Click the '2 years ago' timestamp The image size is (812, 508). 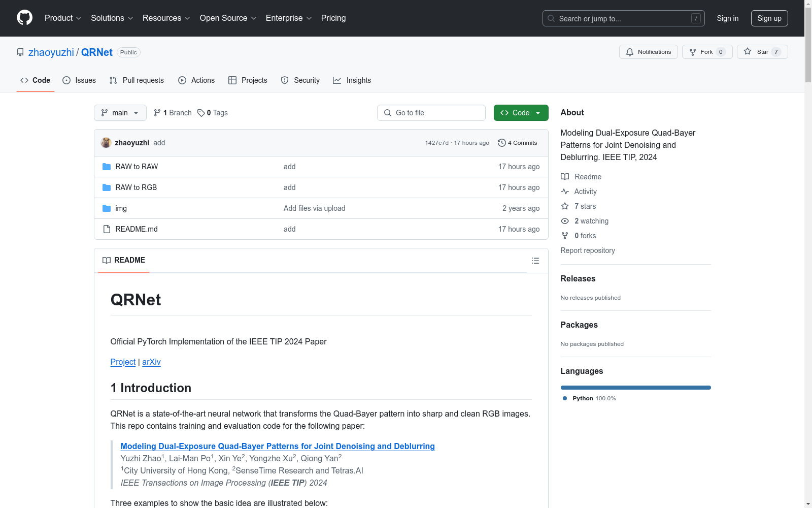521,208
